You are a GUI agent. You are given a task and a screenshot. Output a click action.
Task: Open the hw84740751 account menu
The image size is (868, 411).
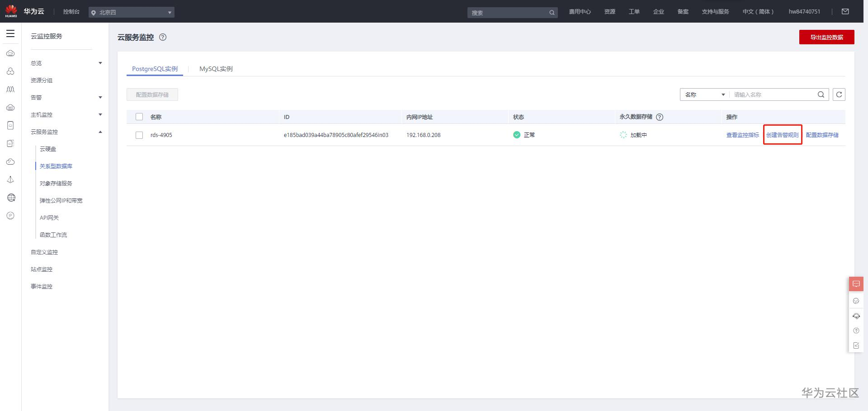pyautogui.click(x=804, y=12)
